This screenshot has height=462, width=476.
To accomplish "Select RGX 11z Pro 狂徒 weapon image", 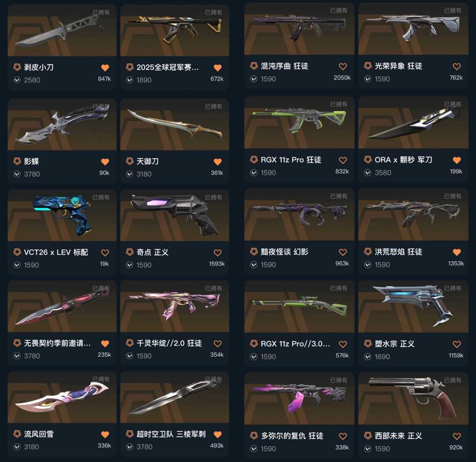I will click(x=299, y=122).
